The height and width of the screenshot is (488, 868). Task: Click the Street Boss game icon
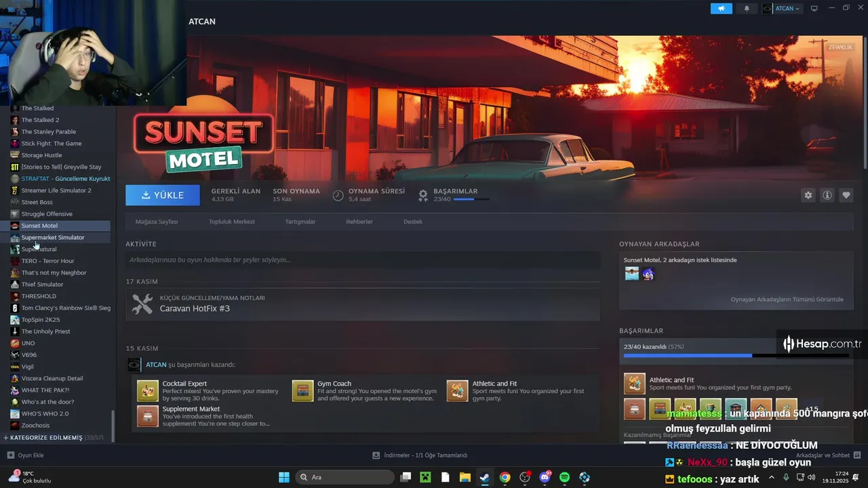[15, 202]
